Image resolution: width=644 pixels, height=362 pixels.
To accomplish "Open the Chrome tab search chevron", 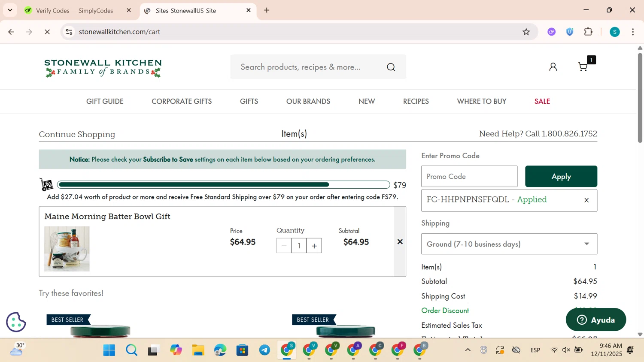I will pyautogui.click(x=10, y=10).
